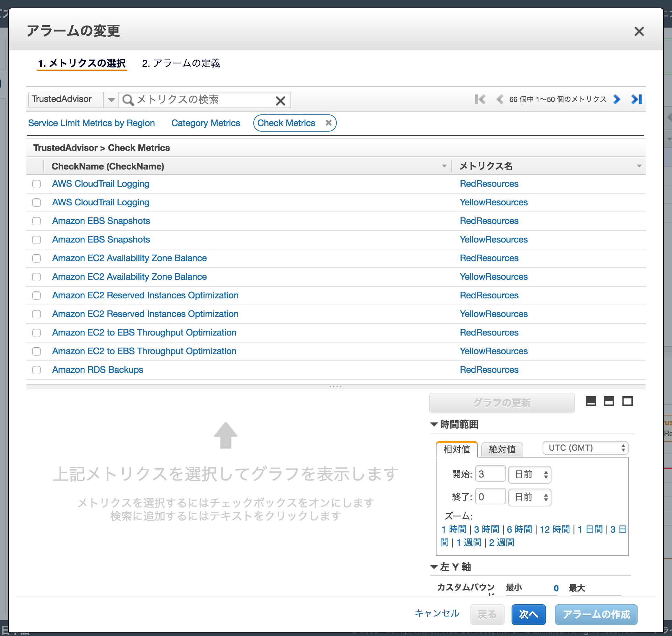Select the small graph size icon
Image resolution: width=672 pixels, height=636 pixels.
coord(591,401)
